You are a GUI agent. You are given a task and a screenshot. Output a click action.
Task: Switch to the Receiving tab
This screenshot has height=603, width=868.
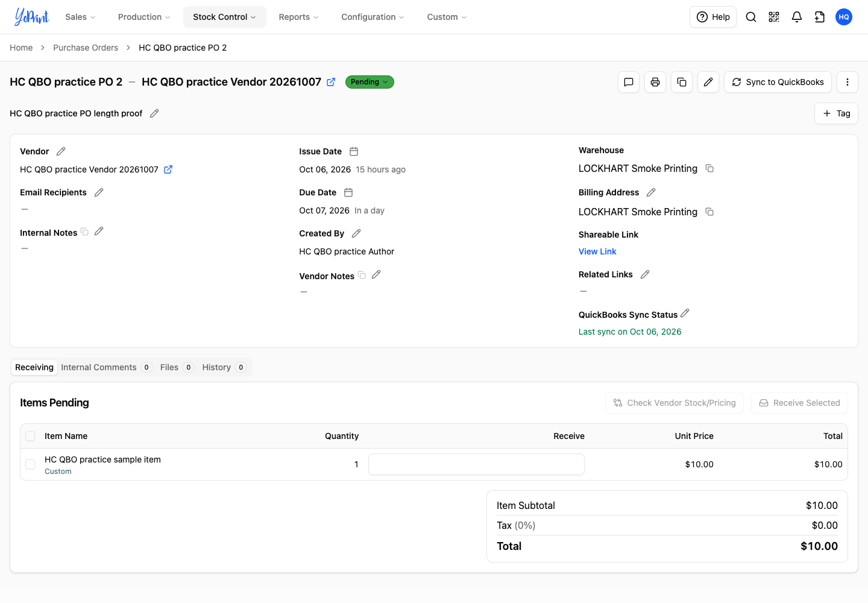[x=34, y=367]
